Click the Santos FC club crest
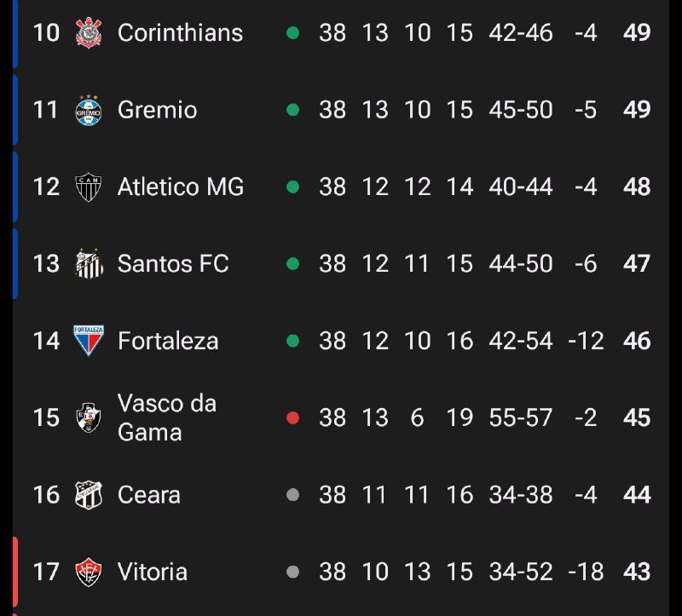 click(89, 263)
